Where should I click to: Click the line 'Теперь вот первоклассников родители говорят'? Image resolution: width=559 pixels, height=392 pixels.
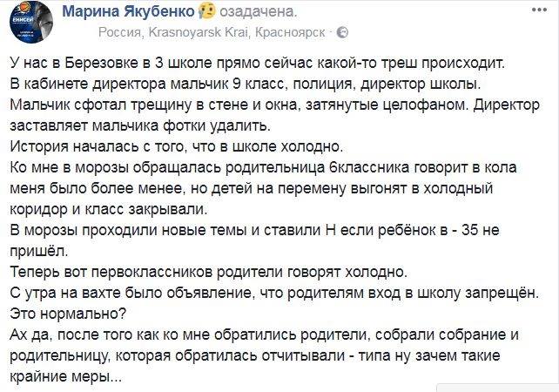coord(208,272)
